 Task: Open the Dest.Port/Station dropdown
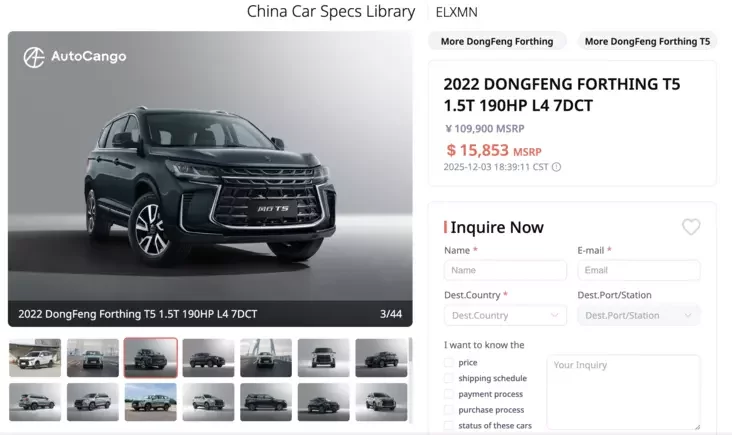point(639,316)
